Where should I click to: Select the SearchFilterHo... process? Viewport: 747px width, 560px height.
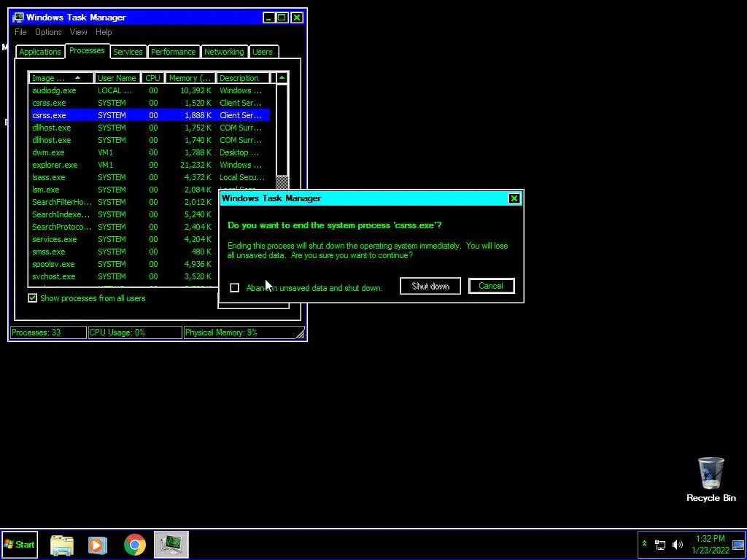click(124, 202)
